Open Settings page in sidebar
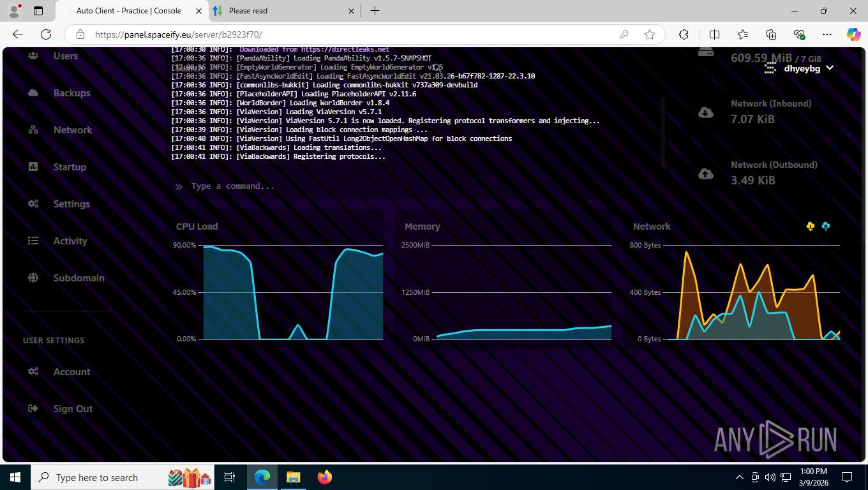 pyautogui.click(x=71, y=204)
